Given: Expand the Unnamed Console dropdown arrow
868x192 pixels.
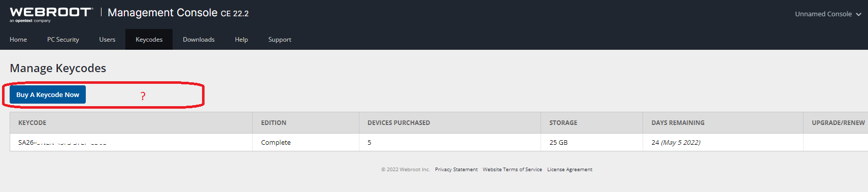Looking at the screenshot, I should pos(858,14).
